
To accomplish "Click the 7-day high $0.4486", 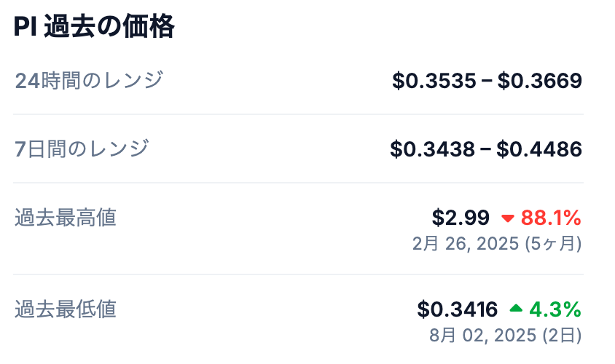I will [539, 149].
